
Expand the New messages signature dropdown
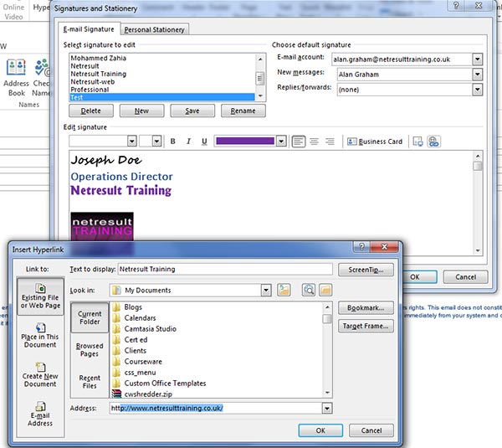(478, 75)
